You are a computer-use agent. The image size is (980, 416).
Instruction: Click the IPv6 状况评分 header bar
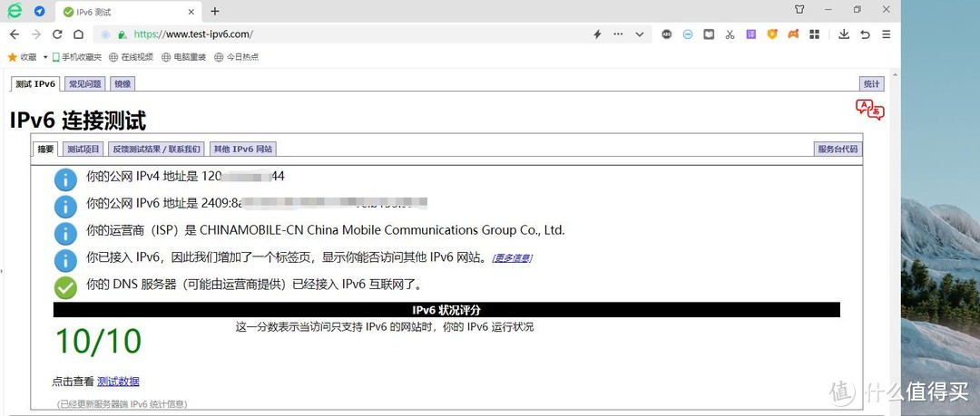coord(446,310)
